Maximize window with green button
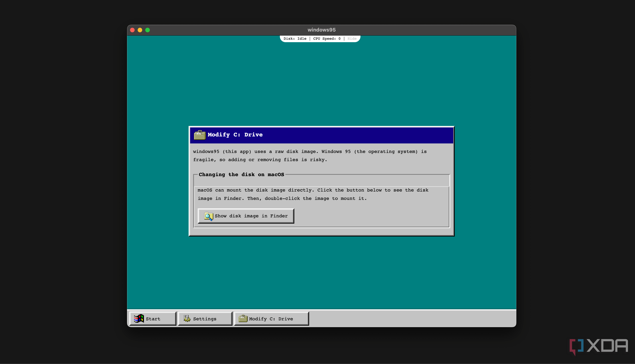Viewport: 635px width, 364px height. click(x=148, y=30)
